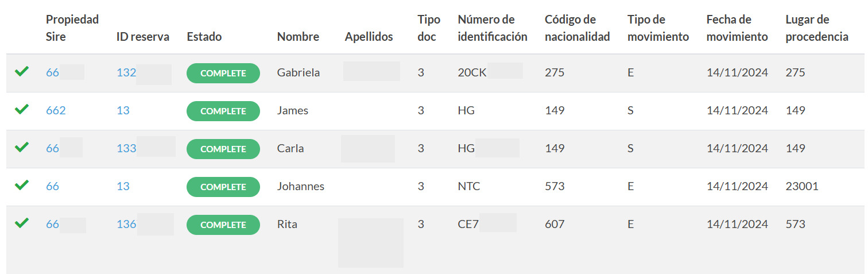Click the green checkmark in Carla's row
868x274 pixels.
(21, 147)
